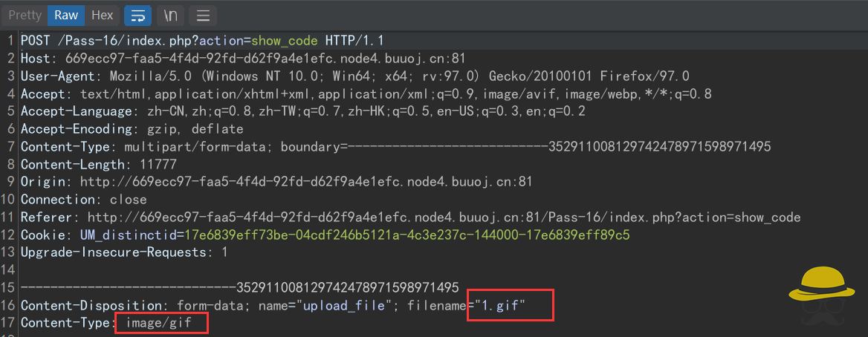
Task: Select the Raw view tab
Action: coord(66,15)
